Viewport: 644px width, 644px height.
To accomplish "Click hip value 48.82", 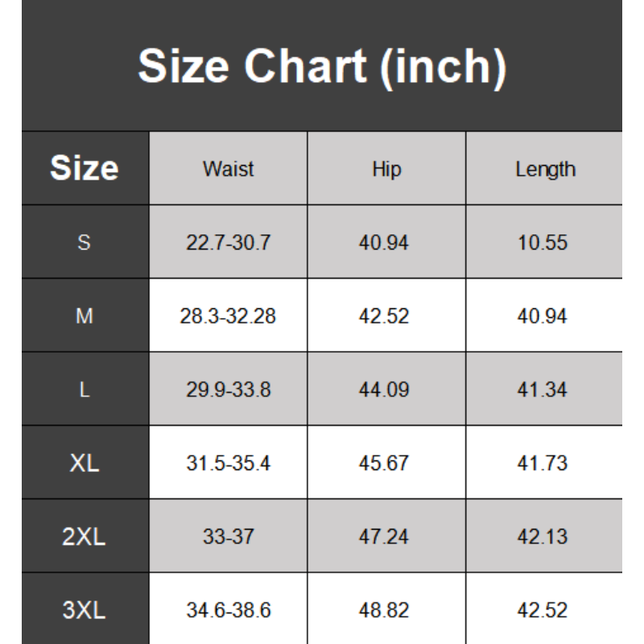I will (384, 610).
